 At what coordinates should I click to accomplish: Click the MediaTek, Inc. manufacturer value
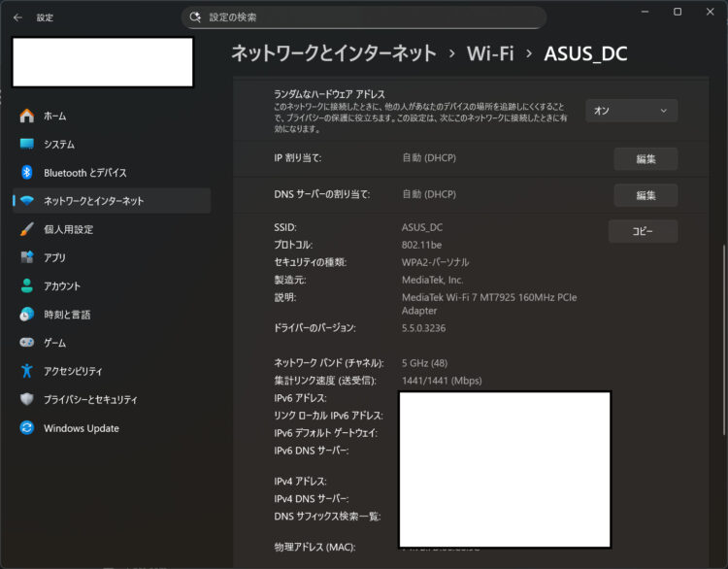(x=432, y=280)
